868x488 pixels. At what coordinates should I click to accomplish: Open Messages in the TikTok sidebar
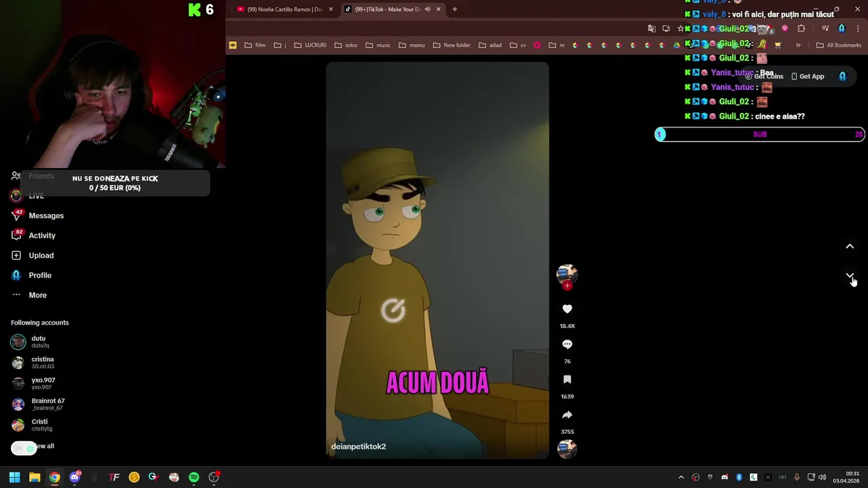pyautogui.click(x=46, y=216)
